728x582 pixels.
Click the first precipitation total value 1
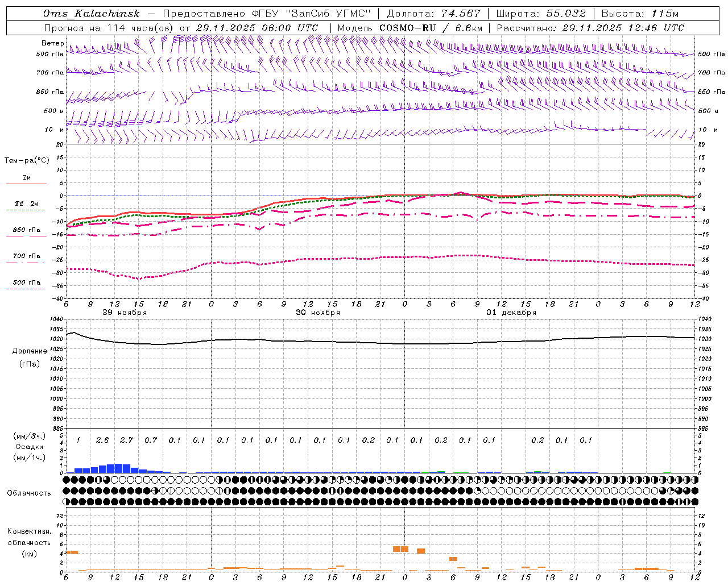point(78,440)
